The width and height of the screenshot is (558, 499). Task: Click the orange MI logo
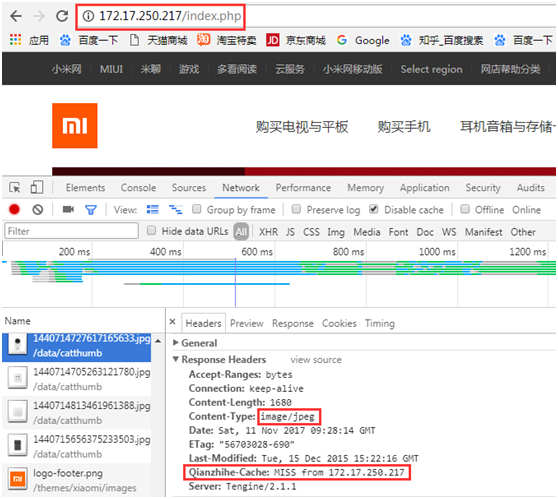[75, 126]
